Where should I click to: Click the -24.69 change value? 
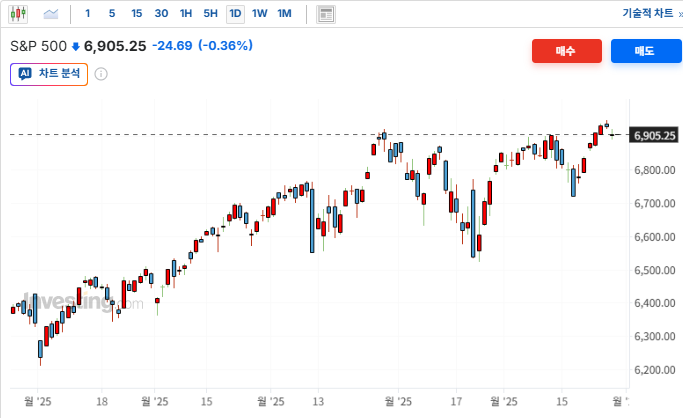(172, 46)
